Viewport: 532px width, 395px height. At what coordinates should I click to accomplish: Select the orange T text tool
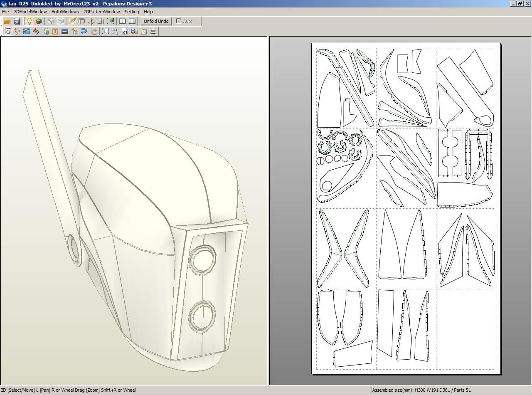55,31
